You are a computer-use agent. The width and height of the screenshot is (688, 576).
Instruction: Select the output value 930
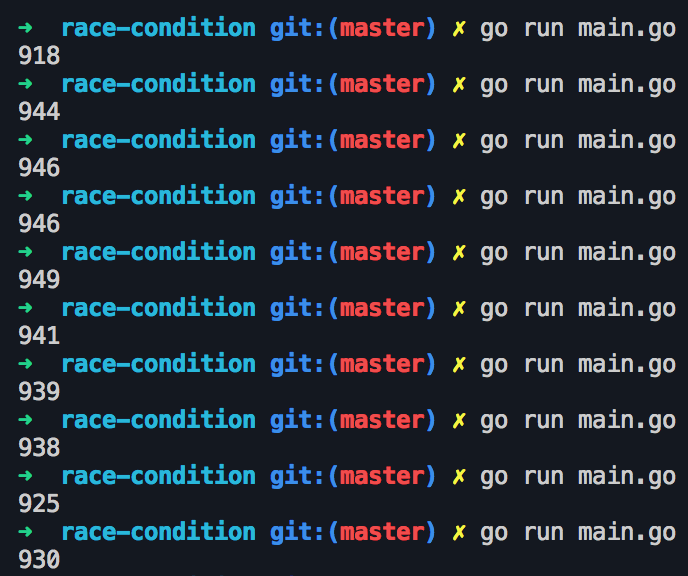tap(39, 559)
